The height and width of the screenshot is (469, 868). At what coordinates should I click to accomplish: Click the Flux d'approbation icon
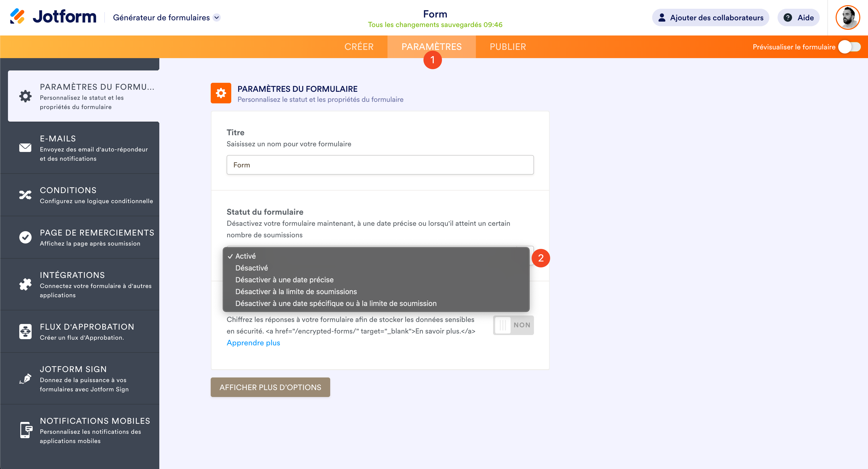(25, 331)
